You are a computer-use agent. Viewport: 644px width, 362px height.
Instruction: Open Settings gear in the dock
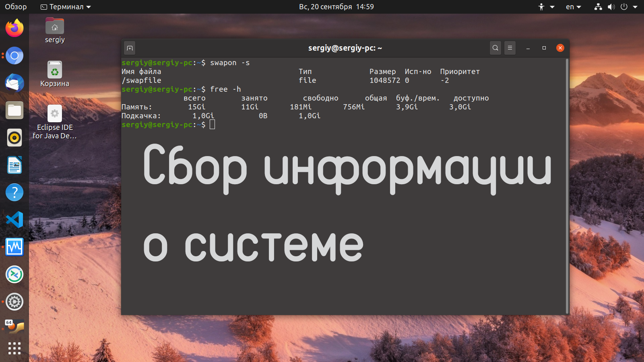[x=14, y=302]
